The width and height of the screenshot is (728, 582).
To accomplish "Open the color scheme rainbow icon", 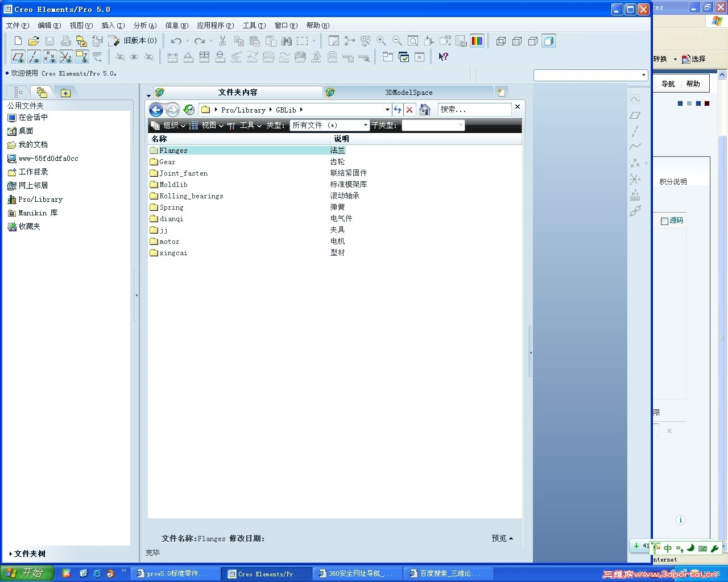I will 477,41.
